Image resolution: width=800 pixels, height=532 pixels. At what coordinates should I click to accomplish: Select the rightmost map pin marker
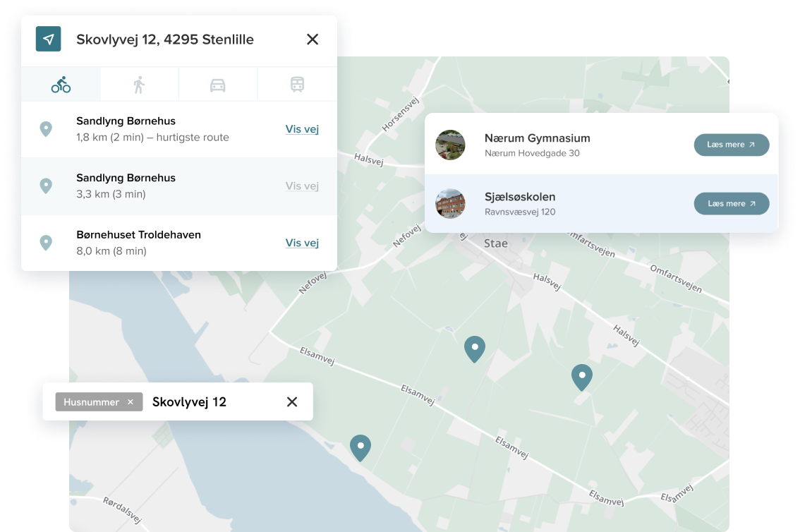coord(581,376)
